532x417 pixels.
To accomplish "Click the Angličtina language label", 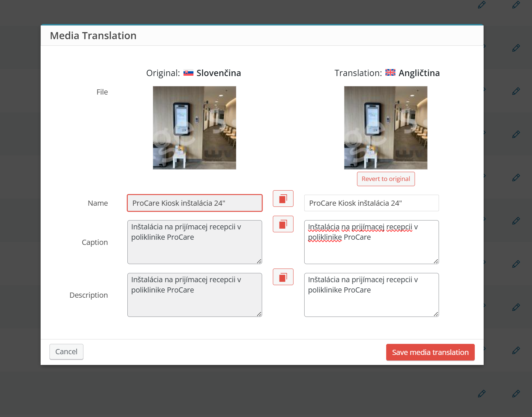I will 419,73.
